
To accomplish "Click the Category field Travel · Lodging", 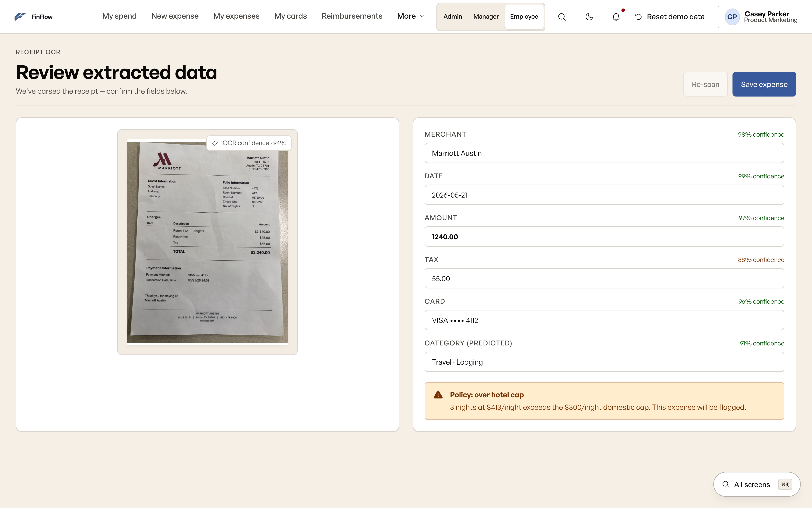I will pos(604,362).
